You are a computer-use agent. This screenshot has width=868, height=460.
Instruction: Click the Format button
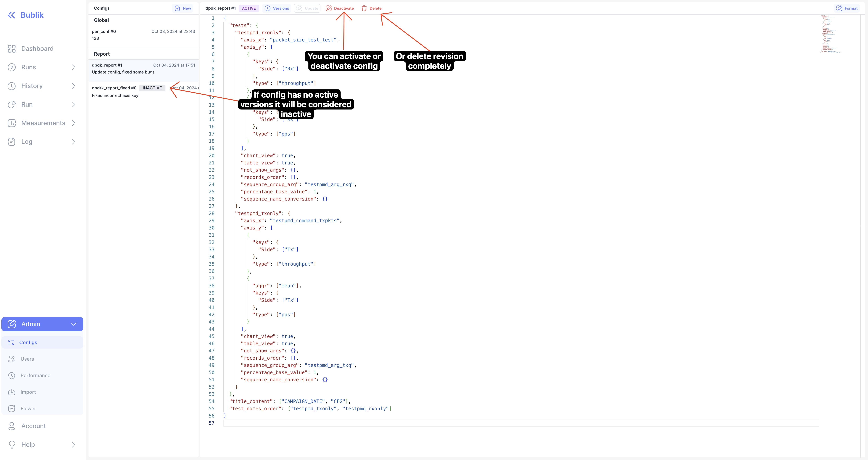[x=847, y=8]
